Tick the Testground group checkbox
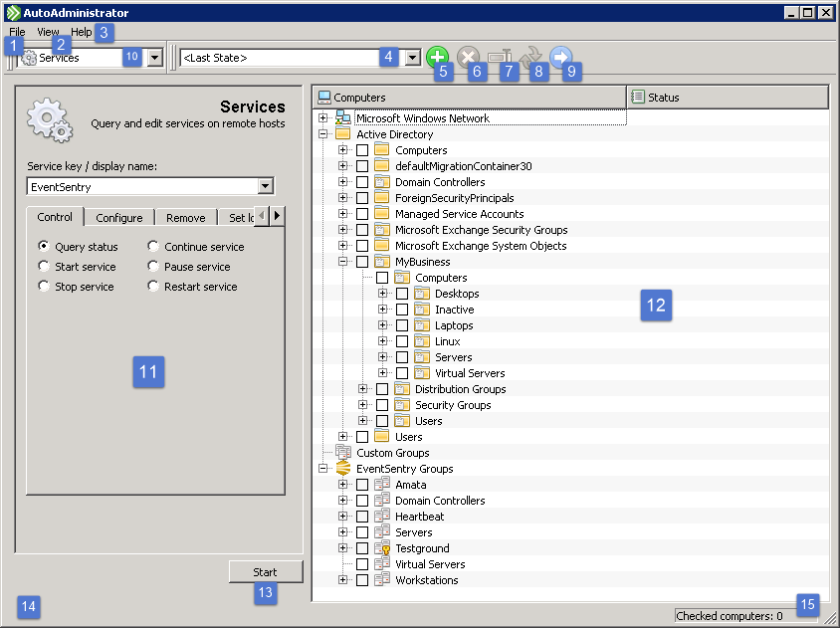840x628 pixels. pyautogui.click(x=362, y=548)
